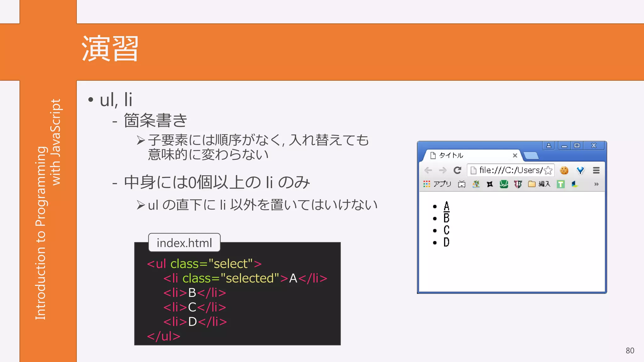
Task: Click the user profile icon in title bar
Action: pyautogui.click(x=549, y=145)
